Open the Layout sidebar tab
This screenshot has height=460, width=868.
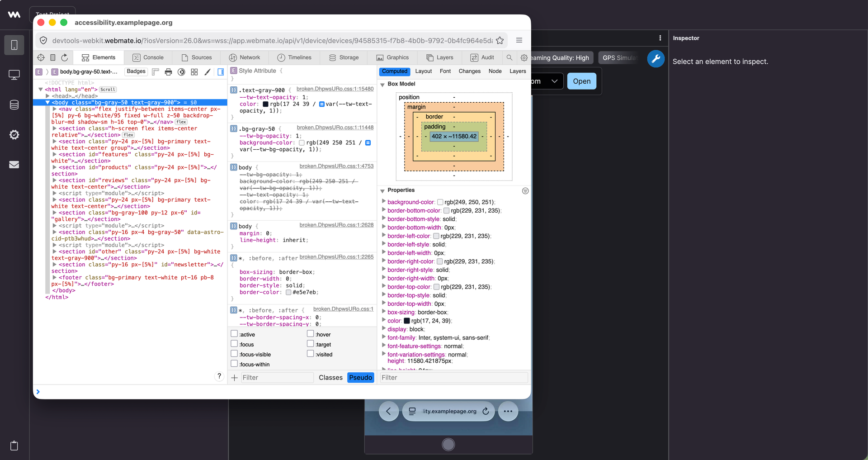coord(424,71)
